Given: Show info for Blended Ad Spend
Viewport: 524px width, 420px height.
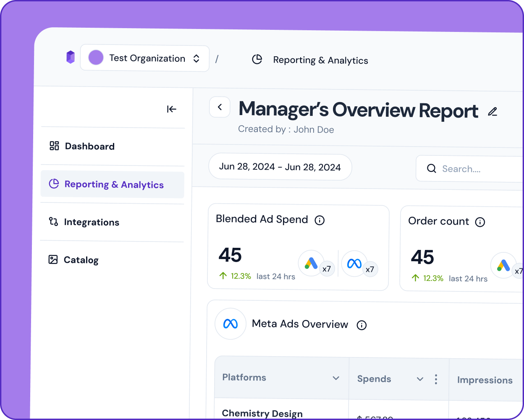Looking at the screenshot, I should [320, 220].
